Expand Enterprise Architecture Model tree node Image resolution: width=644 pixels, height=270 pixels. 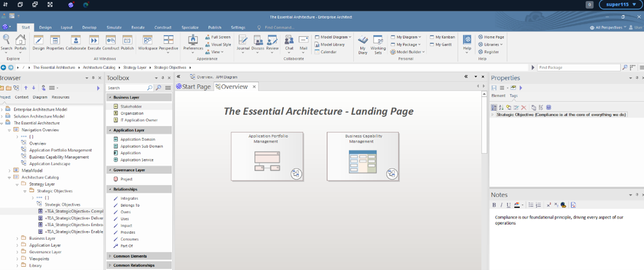(3, 110)
